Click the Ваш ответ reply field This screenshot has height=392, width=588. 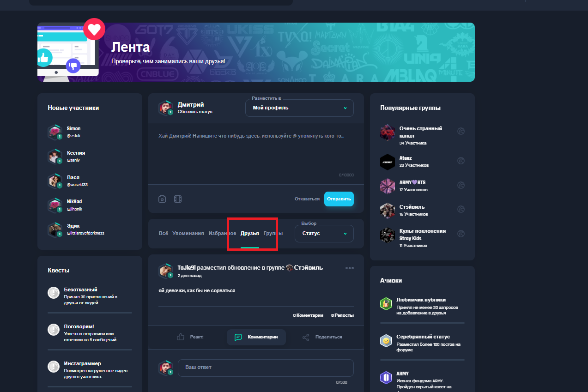click(x=265, y=368)
